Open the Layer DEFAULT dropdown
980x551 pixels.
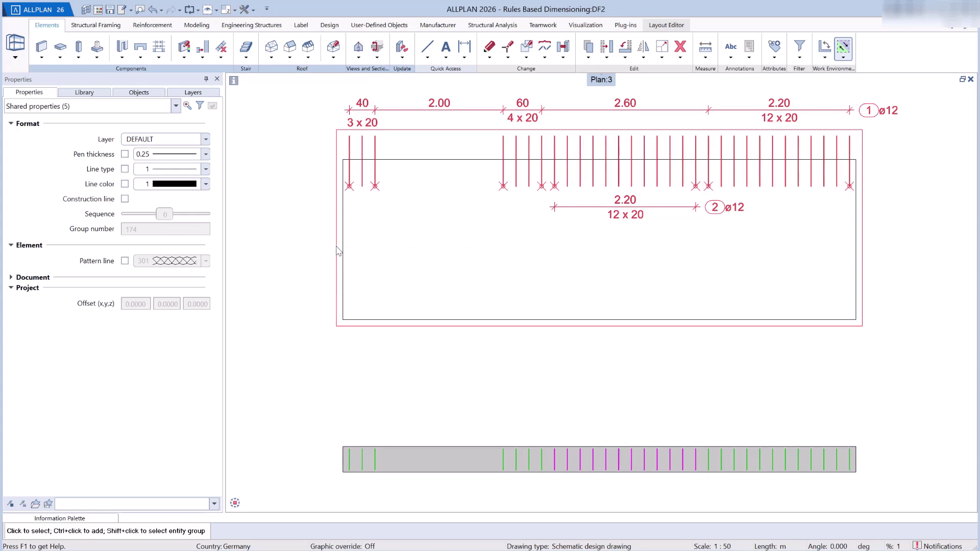pos(206,139)
